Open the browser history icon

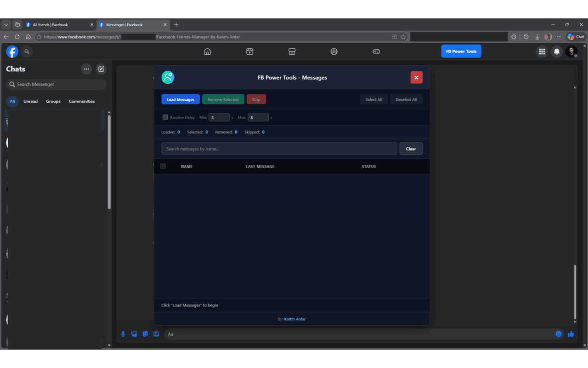[526, 37]
